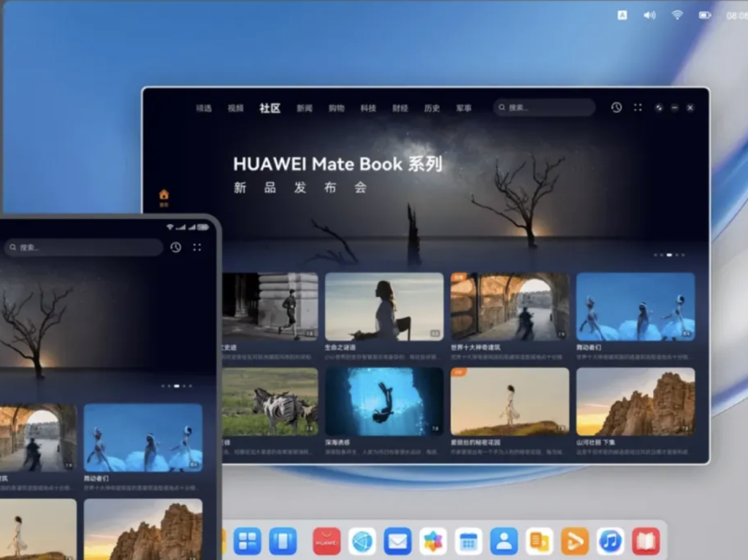The height and width of the screenshot is (560, 748).
Task: Open the Contacts person icon in the dock
Action: 504,542
